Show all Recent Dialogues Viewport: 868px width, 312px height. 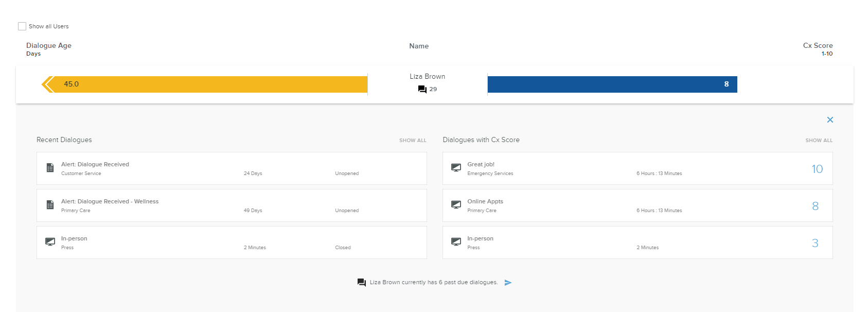click(413, 141)
